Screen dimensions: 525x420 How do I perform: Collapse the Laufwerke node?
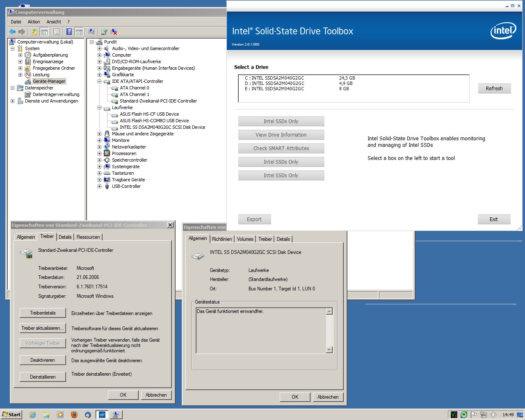(x=99, y=107)
